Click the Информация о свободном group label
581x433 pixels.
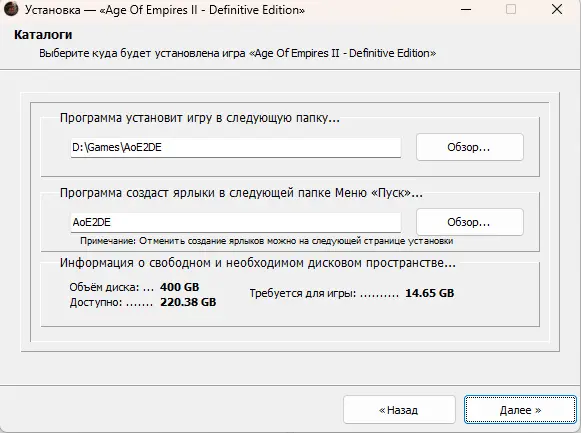point(258,263)
